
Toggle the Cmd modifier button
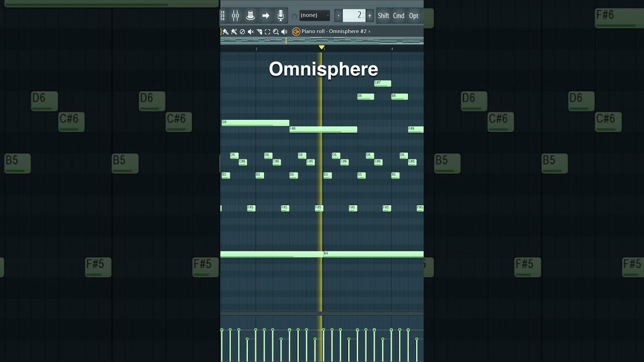[x=398, y=16]
